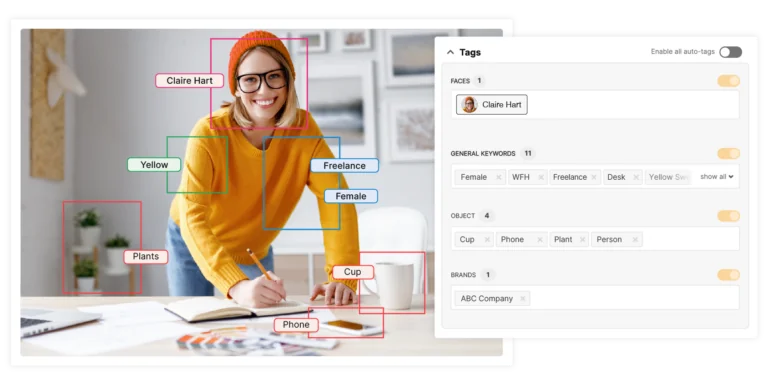Click the Phone label on photo

pyautogui.click(x=296, y=325)
